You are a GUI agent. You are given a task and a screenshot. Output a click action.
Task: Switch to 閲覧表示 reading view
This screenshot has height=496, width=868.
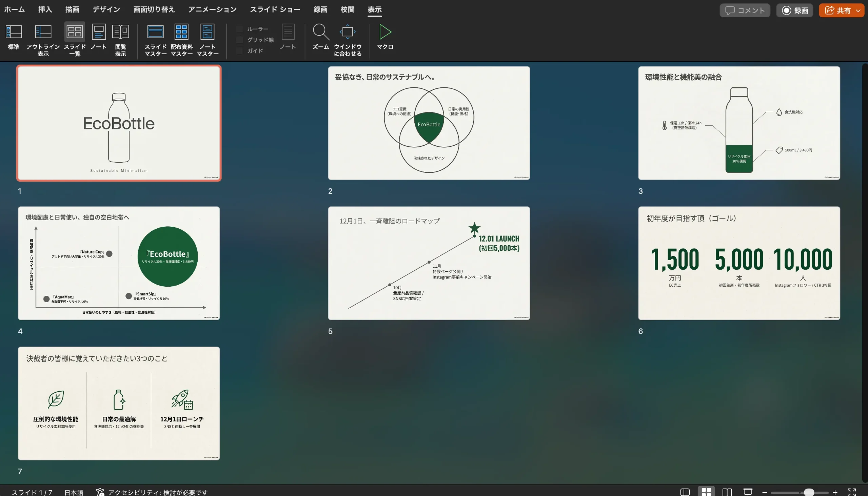point(120,40)
